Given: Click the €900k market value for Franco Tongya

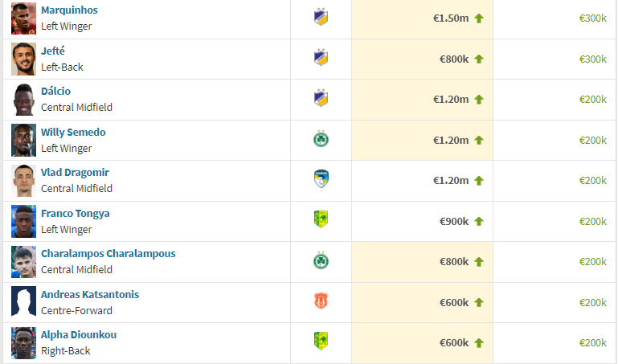Looking at the screenshot, I should pos(454,222).
